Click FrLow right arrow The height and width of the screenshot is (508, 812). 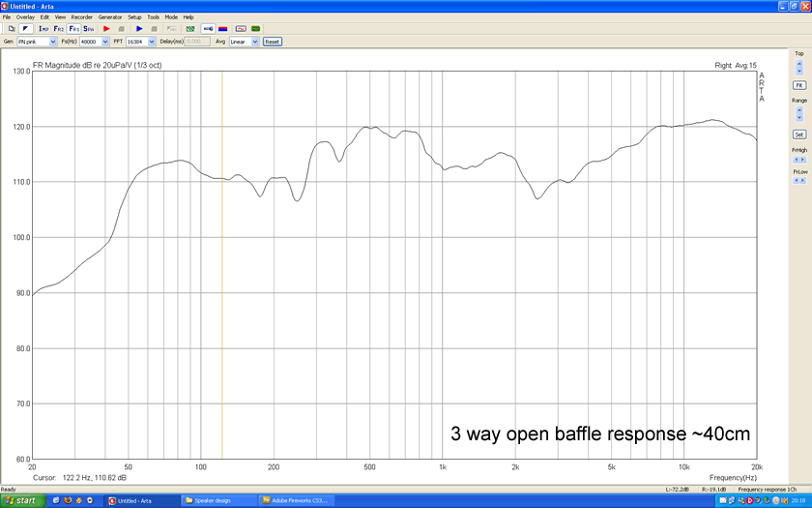tap(802, 180)
